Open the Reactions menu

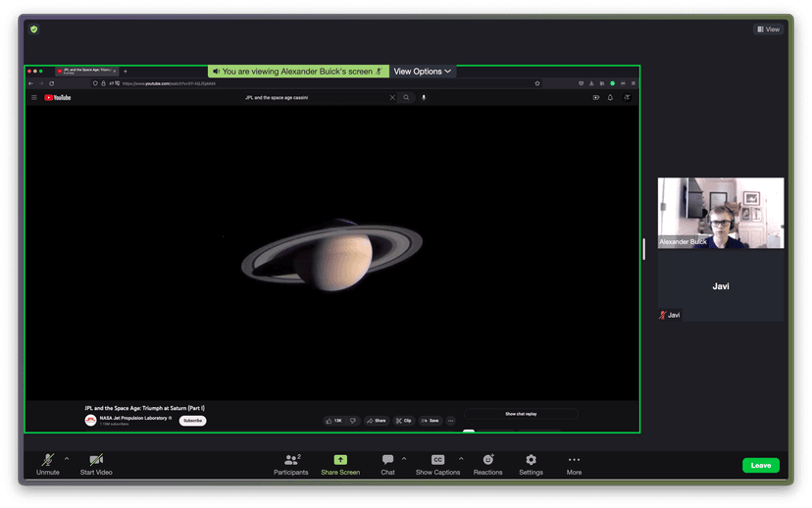(x=487, y=459)
